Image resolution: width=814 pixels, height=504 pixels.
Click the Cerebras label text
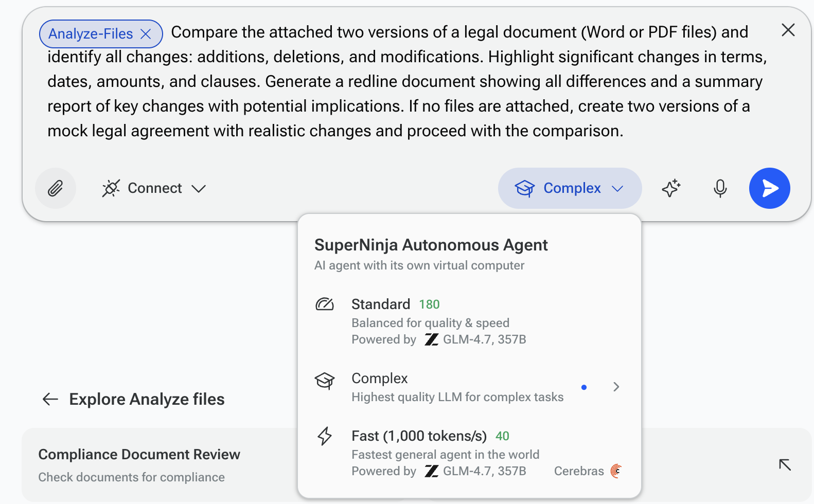tap(579, 471)
